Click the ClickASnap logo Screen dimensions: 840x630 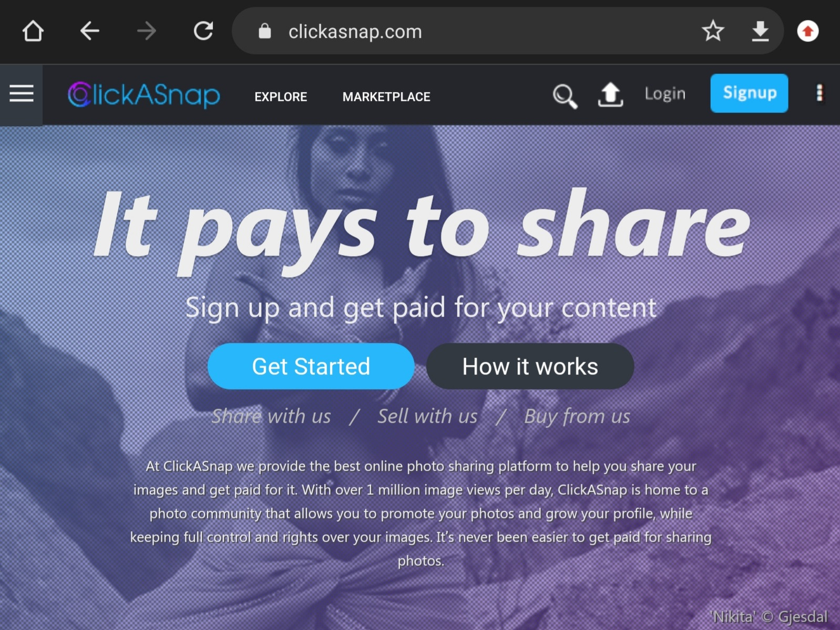[144, 95]
